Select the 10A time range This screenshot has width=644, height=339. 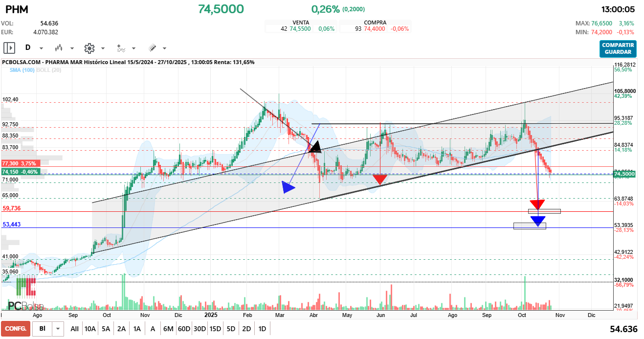click(x=90, y=329)
